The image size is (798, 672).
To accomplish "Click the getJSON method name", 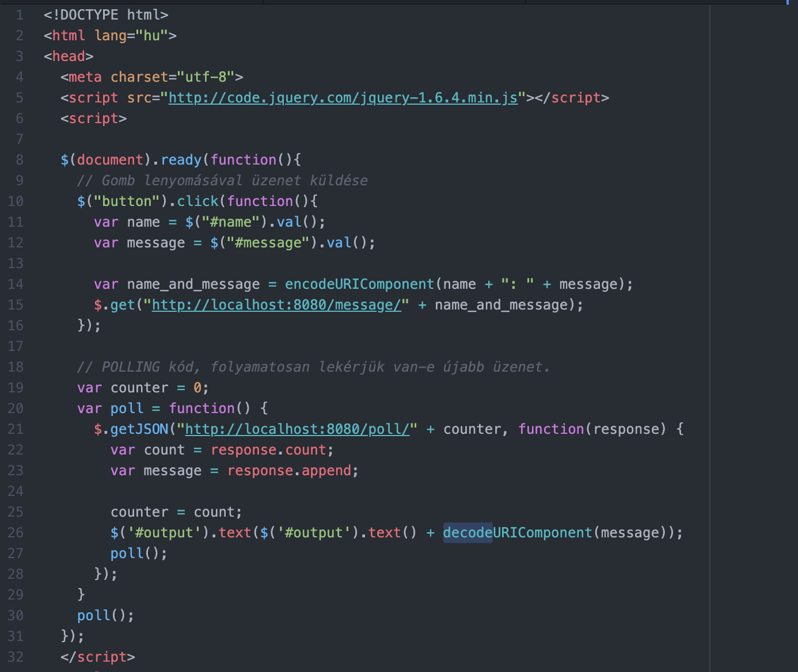I will (139, 429).
